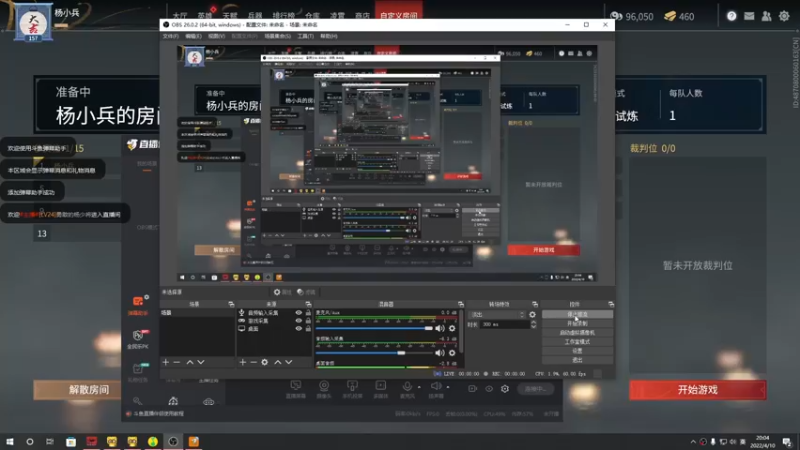Open the 麦克风/Aux channel settings gear
This screenshot has height=450, width=800.
click(x=452, y=329)
